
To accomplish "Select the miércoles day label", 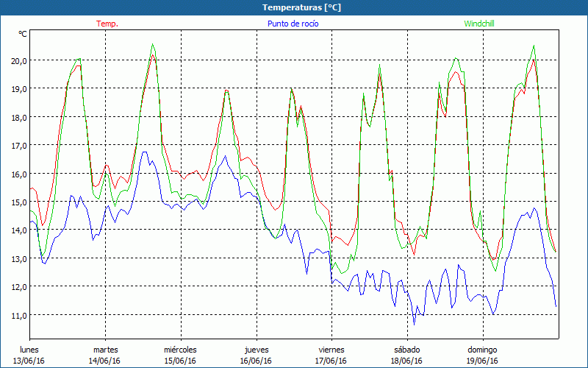I will click(180, 349).
